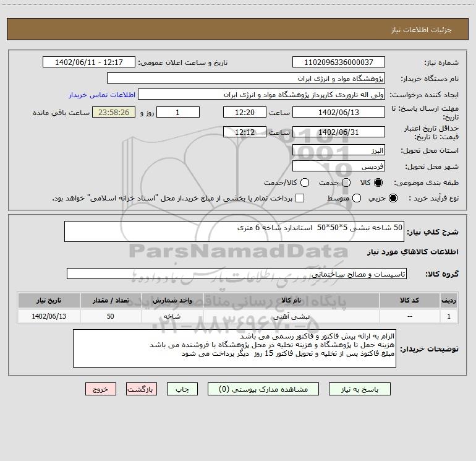Image resolution: width=476 pixels, height=461 pixels.
Task: Click the نام کالا column header
Action: pyautogui.click(x=291, y=300)
